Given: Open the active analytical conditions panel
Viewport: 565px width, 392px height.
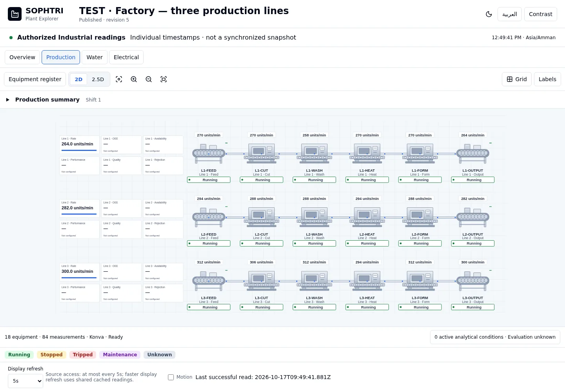Looking at the screenshot, I should [x=495, y=337].
